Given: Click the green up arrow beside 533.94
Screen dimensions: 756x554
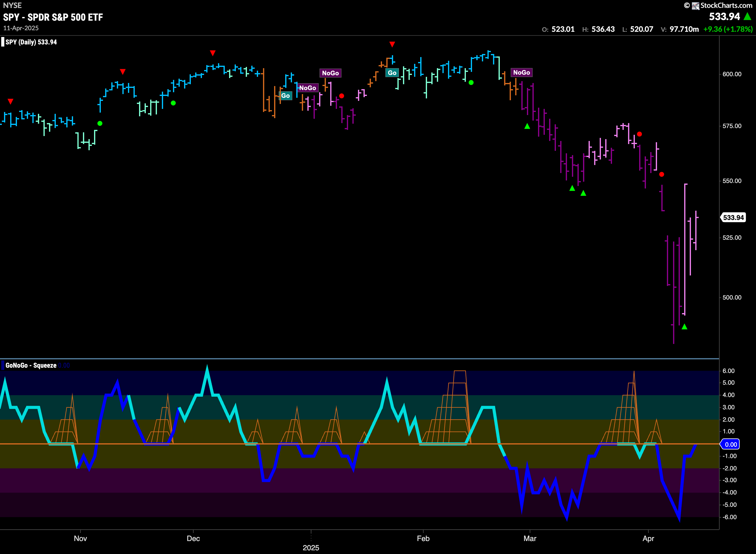Looking at the screenshot, I should point(747,16).
